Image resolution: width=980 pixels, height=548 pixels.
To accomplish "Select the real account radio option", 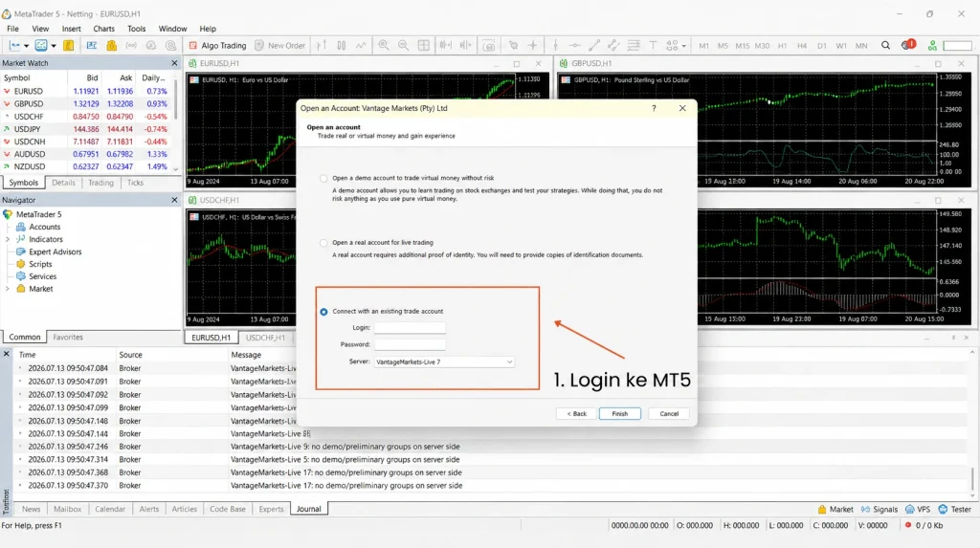I will [323, 243].
